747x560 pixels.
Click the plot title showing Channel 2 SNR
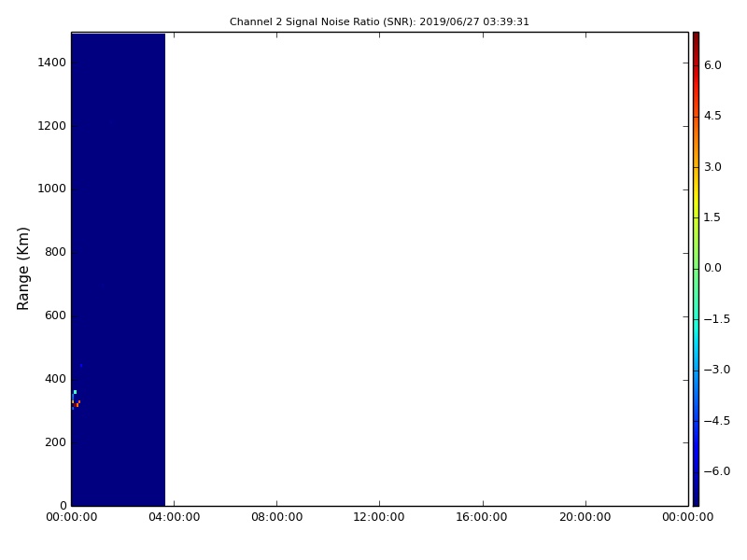(x=379, y=21)
